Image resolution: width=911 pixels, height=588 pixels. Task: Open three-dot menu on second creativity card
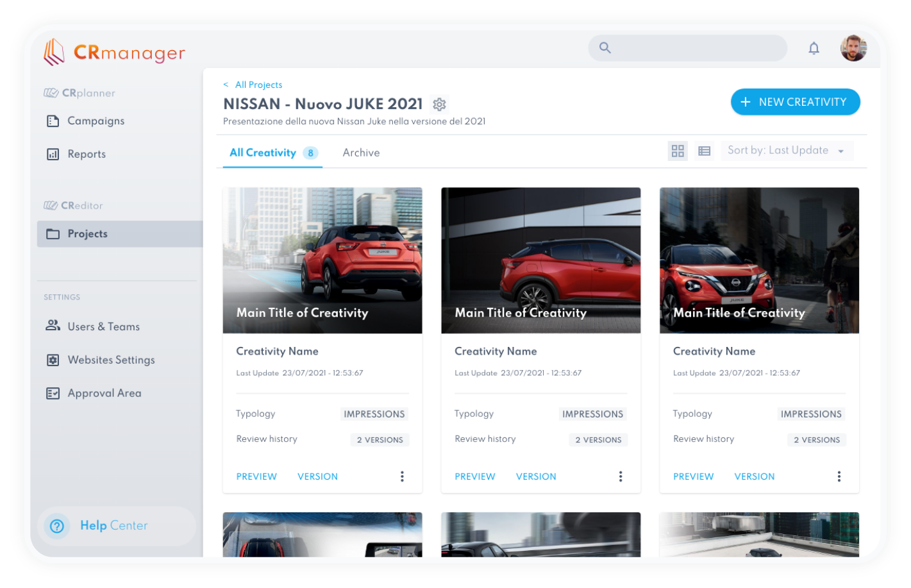[620, 476]
